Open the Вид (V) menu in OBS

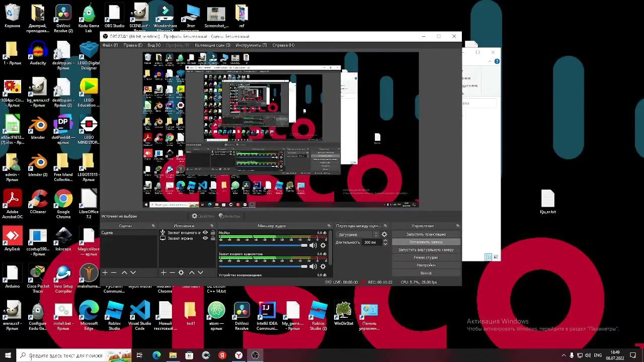[x=154, y=45]
